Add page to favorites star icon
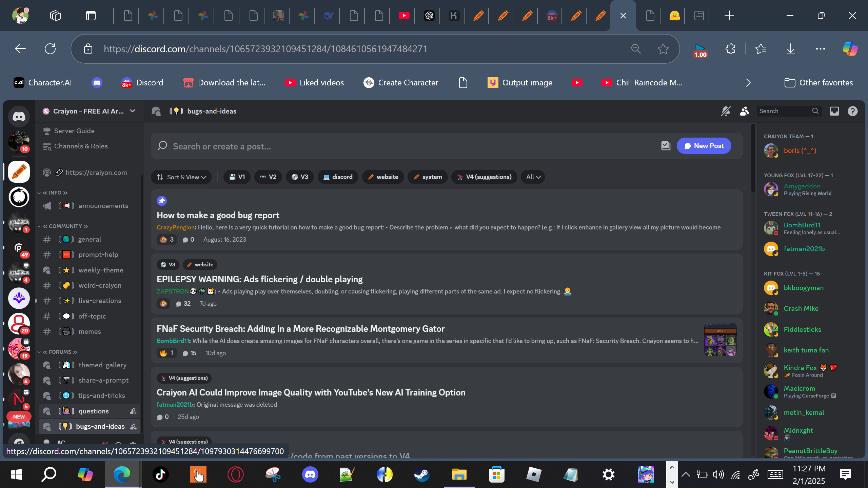Viewport: 868px width, 488px height. click(663, 49)
